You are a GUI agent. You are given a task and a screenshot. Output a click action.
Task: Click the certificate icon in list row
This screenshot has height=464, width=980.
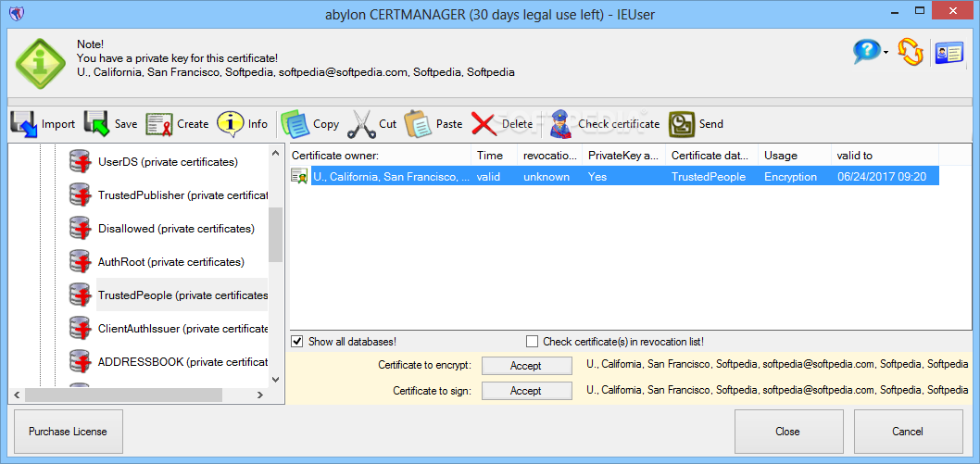tap(299, 176)
